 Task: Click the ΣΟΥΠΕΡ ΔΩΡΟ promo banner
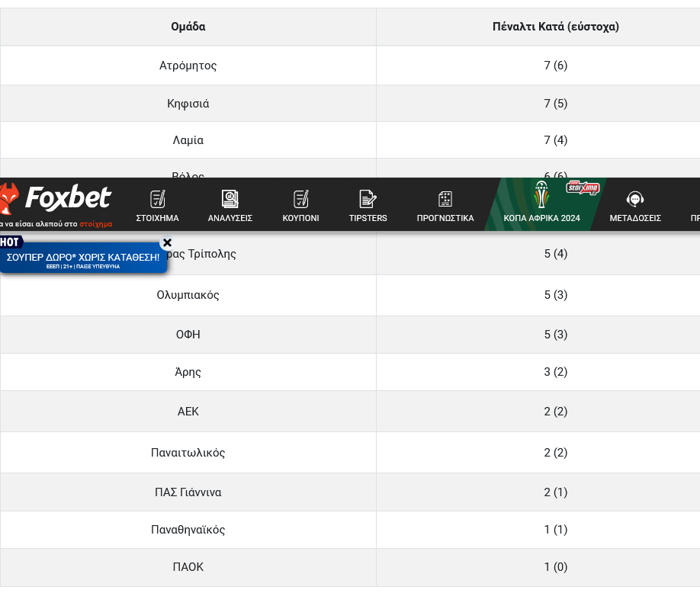[83, 258]
